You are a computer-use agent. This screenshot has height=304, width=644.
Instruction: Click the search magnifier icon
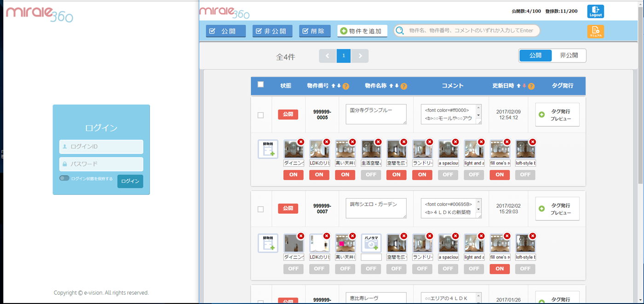click(400, 31)
